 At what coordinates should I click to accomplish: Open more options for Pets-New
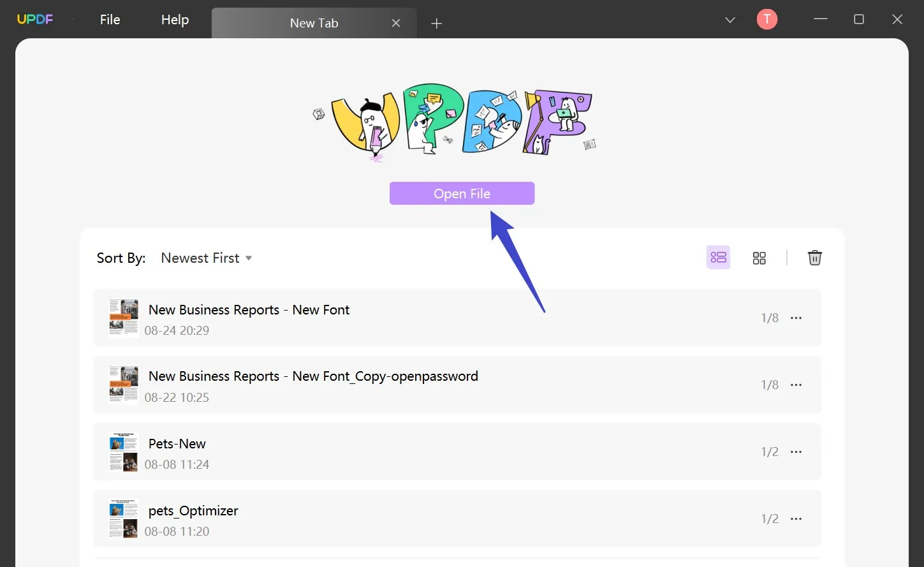pyautogui.click(x=796, y=452)
